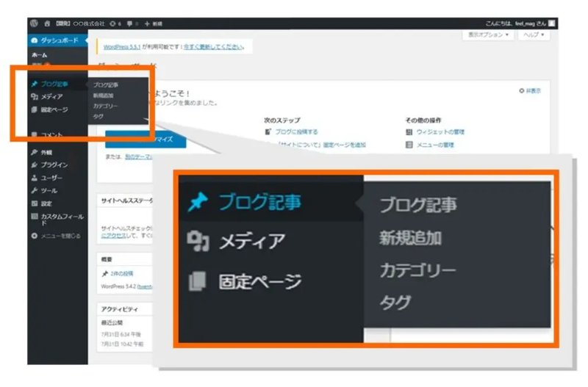Click the pin icon beside ブログ記事 in the unmagnified sidebar
The height and width of the screenshot is (387, 588).
[x=35, y=84]
